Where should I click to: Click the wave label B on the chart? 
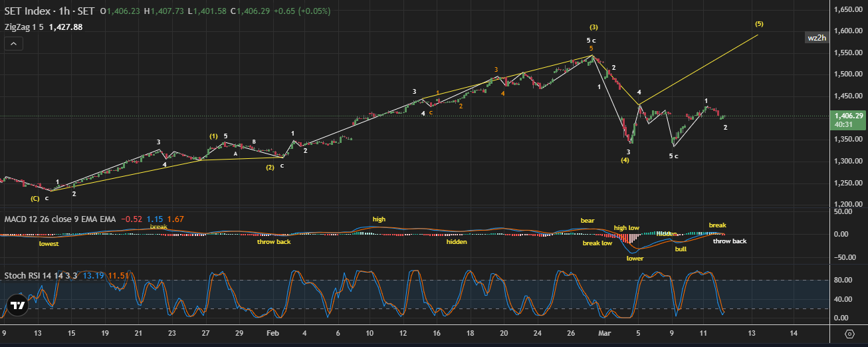click(x=254, y=142)
